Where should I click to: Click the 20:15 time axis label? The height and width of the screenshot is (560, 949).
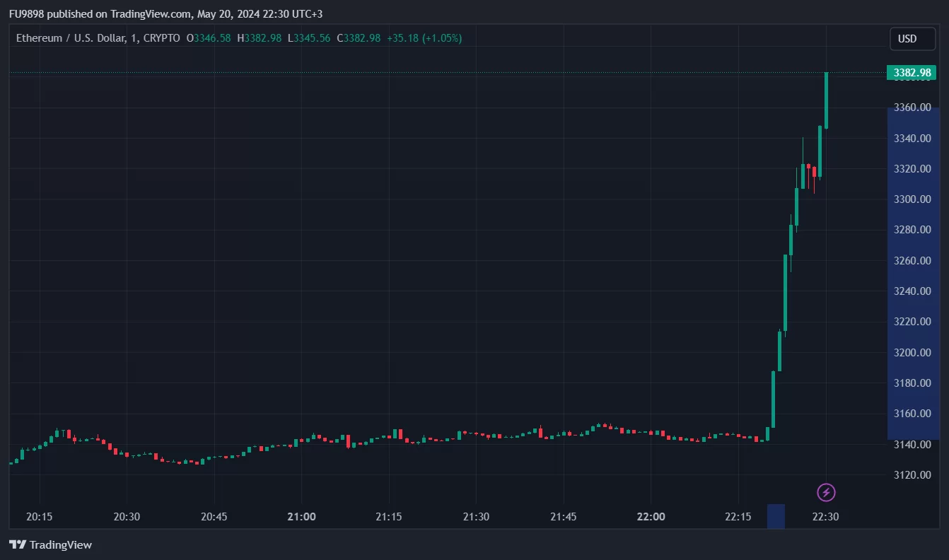(40, 517)
